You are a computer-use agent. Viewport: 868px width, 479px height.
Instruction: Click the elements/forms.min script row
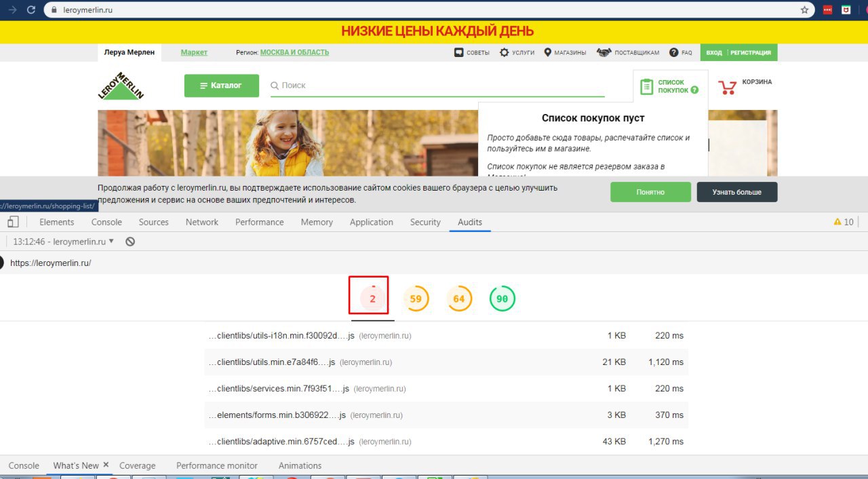click(x=446, y=415)
